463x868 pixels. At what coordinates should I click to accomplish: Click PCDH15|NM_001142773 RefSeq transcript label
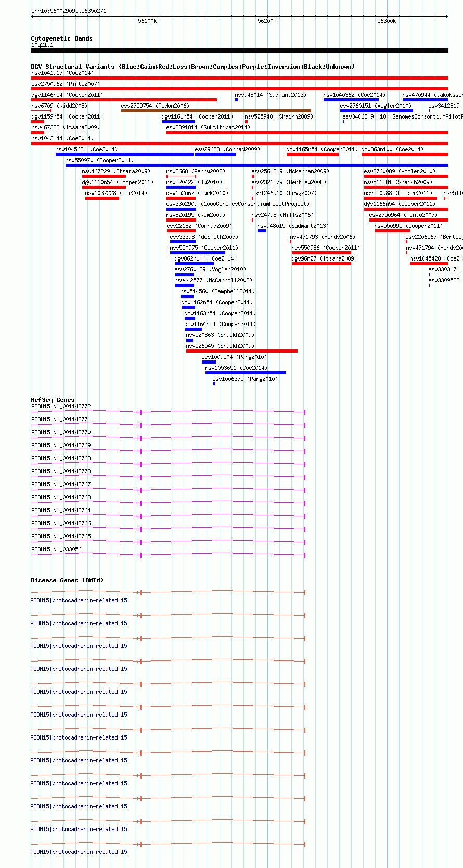(x=61, y=471)
